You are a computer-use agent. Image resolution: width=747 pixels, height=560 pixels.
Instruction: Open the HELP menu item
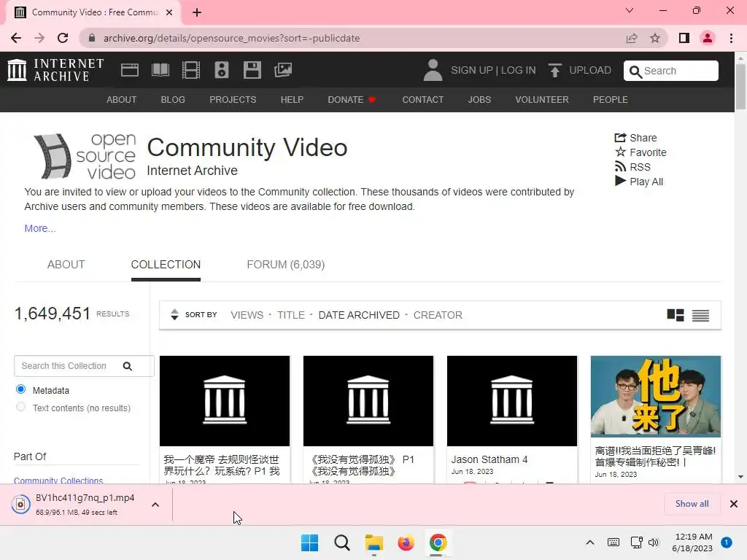pyautogui.click(x=292, y=99)
